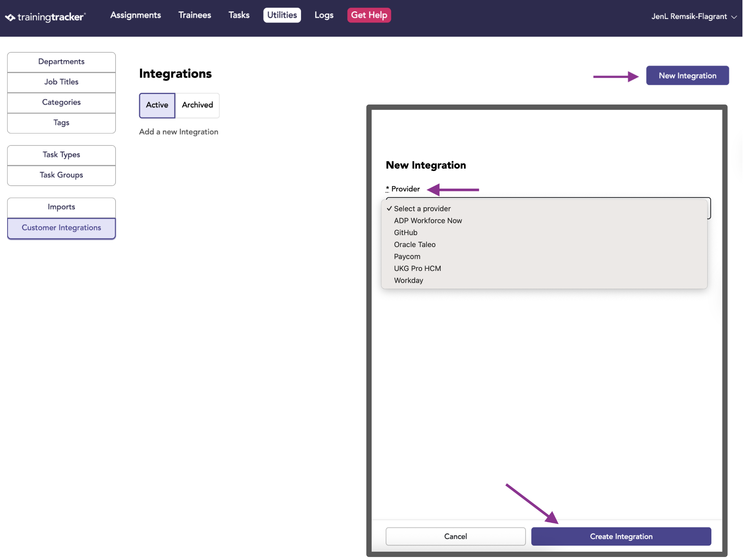
Task: Choose GitHub as the provider
Action: pyautogui.click(x=405, y=233)
